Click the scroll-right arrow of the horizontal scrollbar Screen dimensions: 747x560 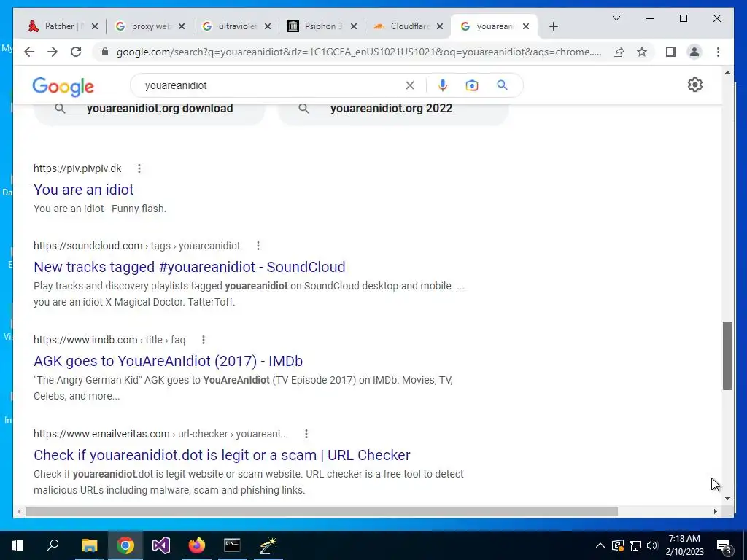click(715, 511)
